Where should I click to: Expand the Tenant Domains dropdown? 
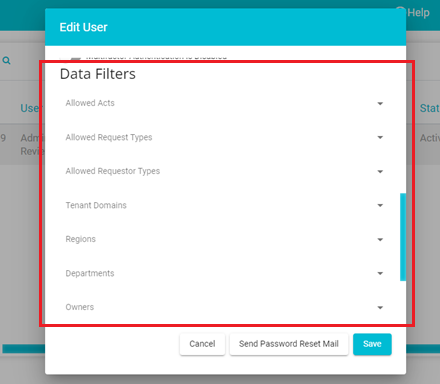pos(224,205)
